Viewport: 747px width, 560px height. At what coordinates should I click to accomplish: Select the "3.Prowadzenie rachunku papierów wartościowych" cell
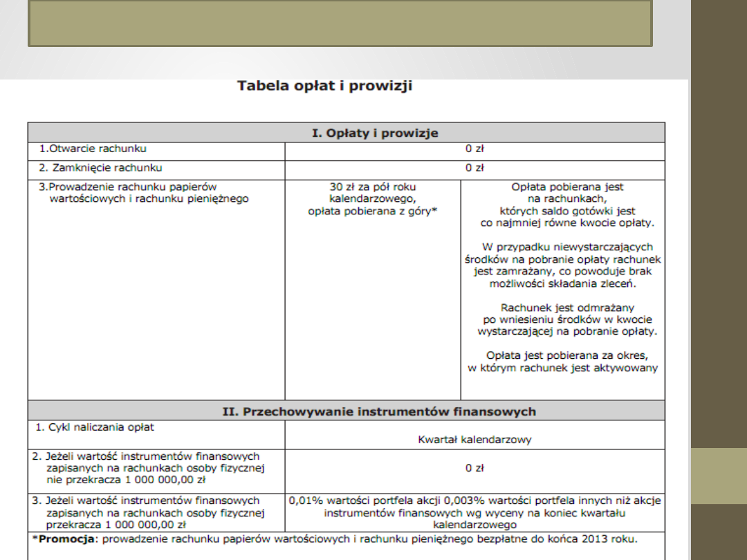[x=144, y=193]
